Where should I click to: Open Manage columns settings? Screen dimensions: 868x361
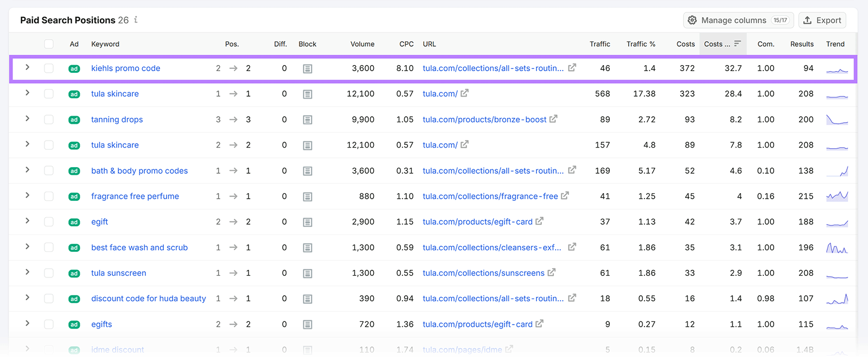coord(738,20)
